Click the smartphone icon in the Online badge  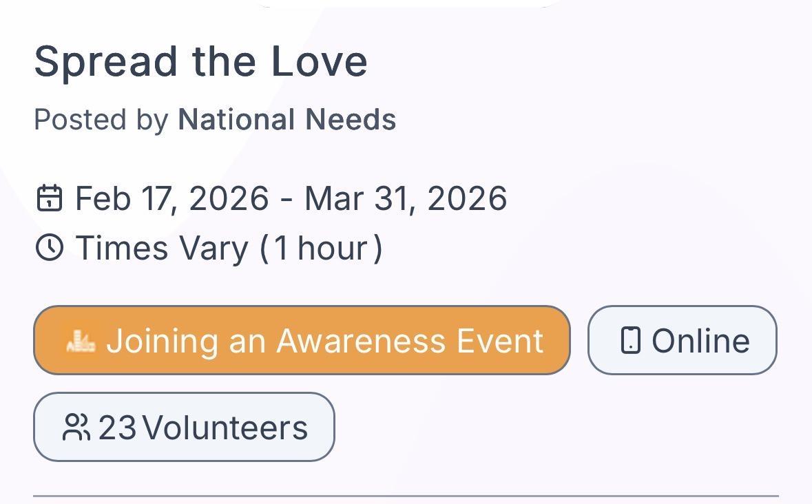pyautogui.click(x=630, y=340)
